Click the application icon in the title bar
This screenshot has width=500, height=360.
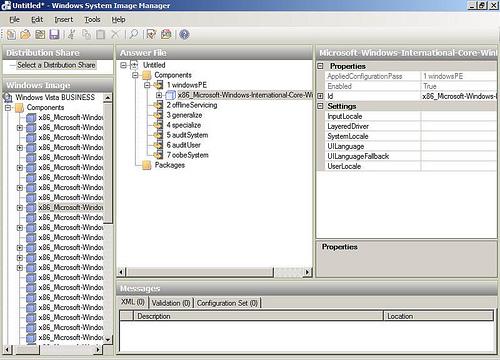click(6, 5)
